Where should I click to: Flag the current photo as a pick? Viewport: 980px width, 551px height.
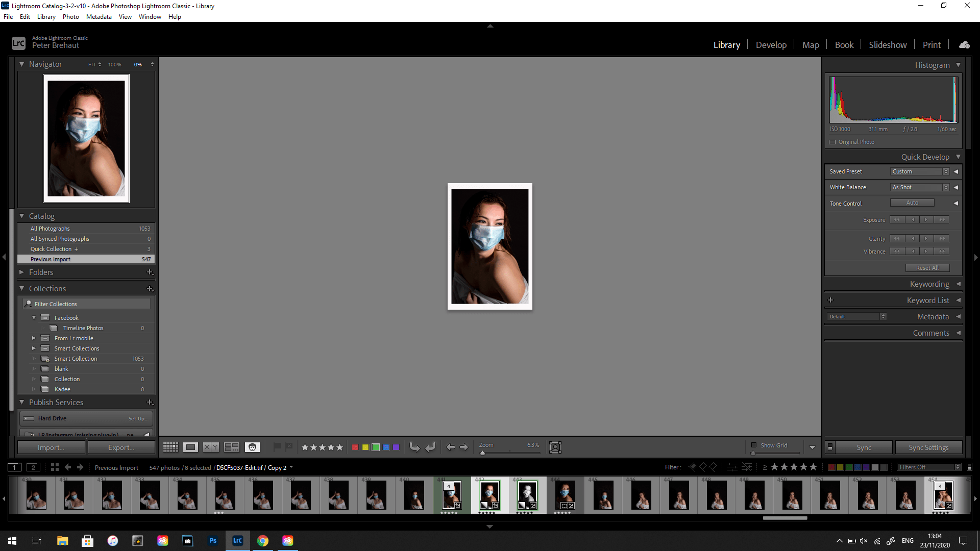tap(276, 447)
